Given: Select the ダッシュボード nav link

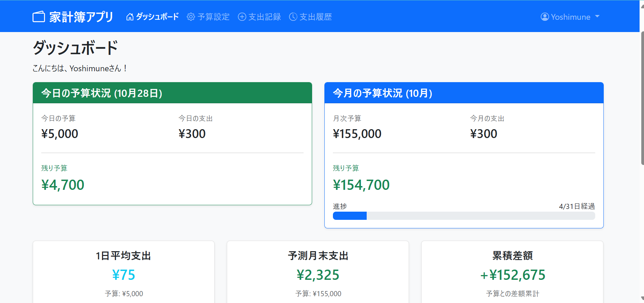Looking at the screenshot, I should [152, 17].
